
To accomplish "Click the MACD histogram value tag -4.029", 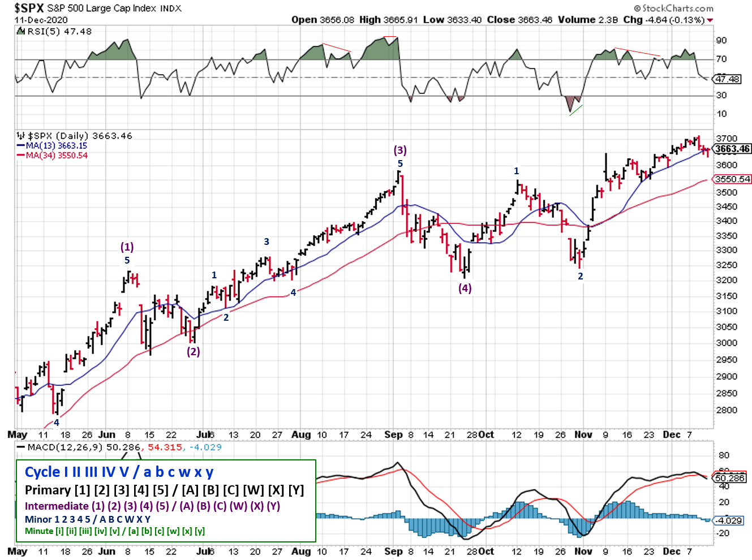I will click(729, 520).
